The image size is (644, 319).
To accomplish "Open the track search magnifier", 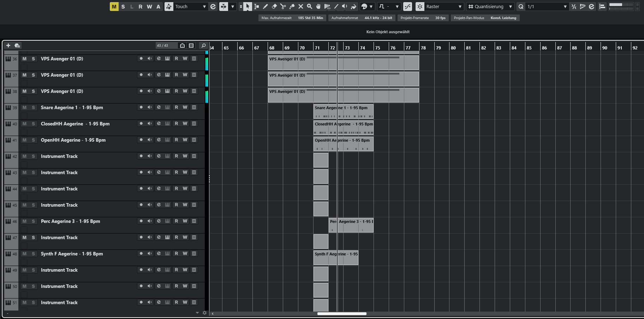I will click(203, 45).
